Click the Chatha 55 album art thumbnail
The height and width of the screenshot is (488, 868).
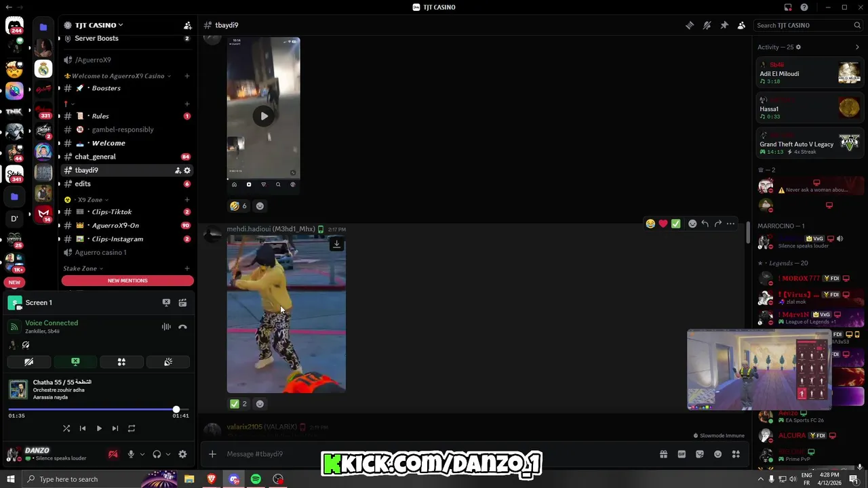click(18, 389)
